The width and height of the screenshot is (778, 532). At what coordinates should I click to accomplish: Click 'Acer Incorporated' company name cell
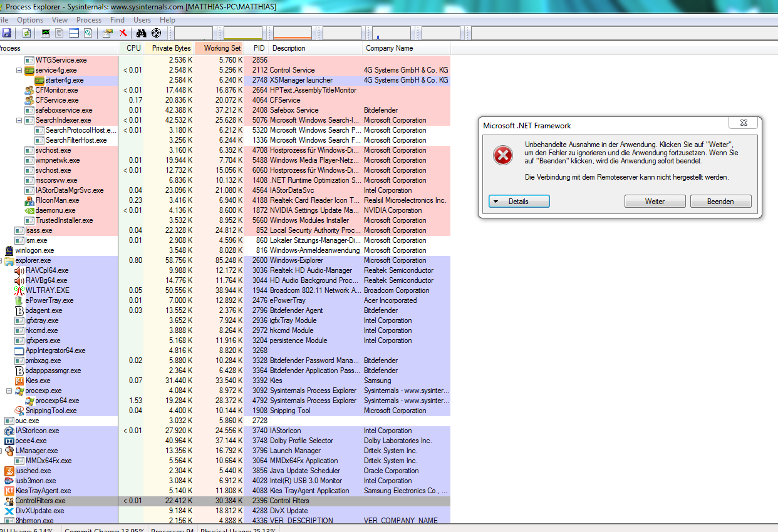coord(390,300)
